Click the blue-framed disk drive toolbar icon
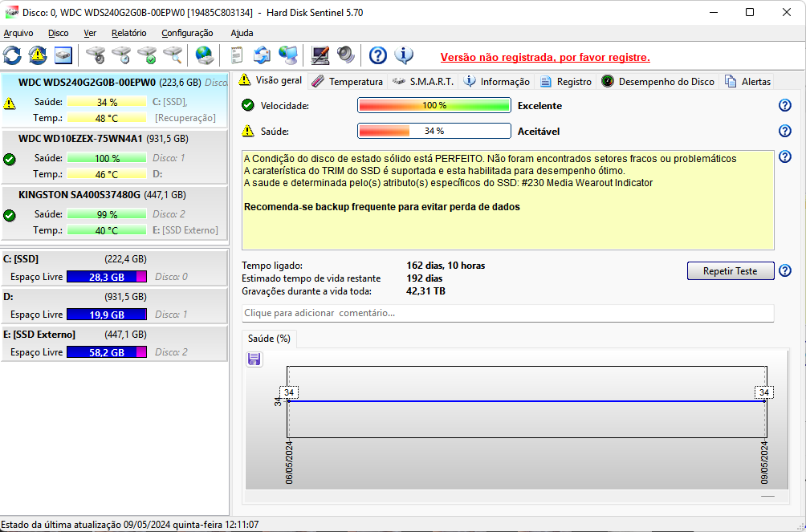 click(x=63, y=55)
